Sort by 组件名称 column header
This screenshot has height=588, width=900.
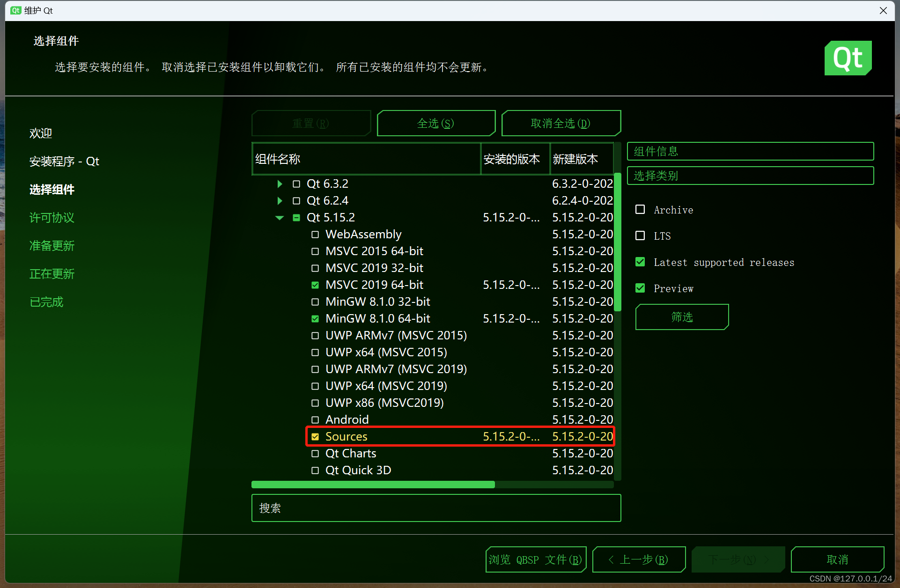click(367, 159)
